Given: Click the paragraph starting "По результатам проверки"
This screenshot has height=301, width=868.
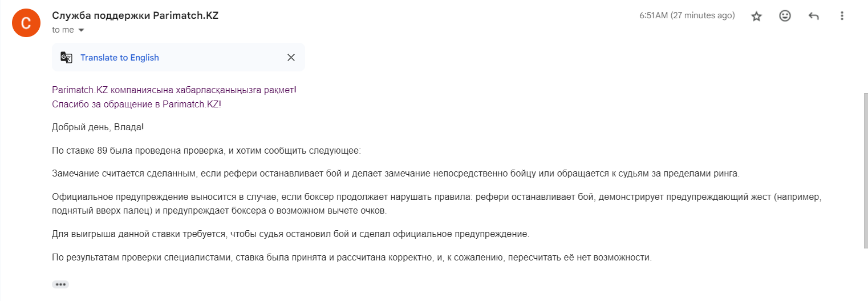Looking at the screenshot, I should click(351, 257).
